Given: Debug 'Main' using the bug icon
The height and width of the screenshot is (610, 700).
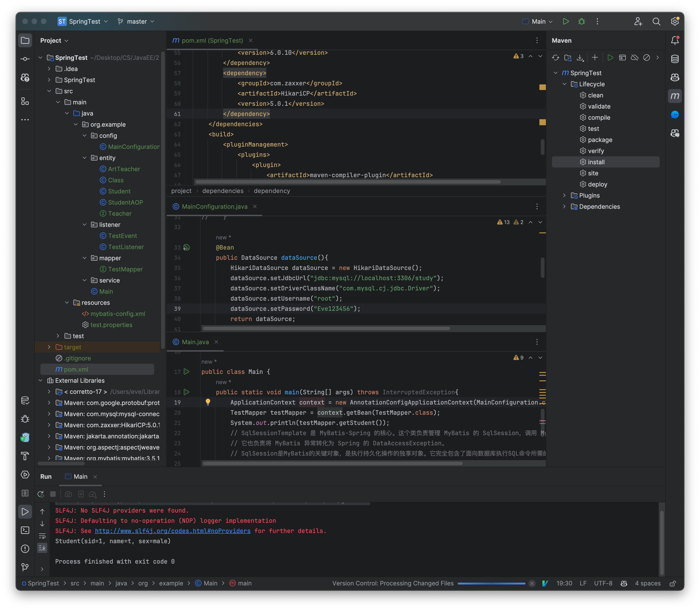Looking at the screenshot, I should [x=581, y=21].
